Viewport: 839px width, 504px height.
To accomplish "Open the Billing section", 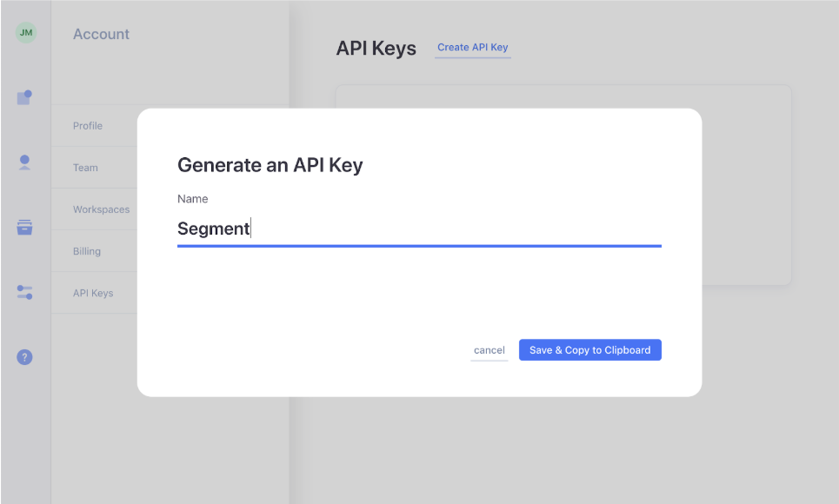I will (x=87, y=251).
